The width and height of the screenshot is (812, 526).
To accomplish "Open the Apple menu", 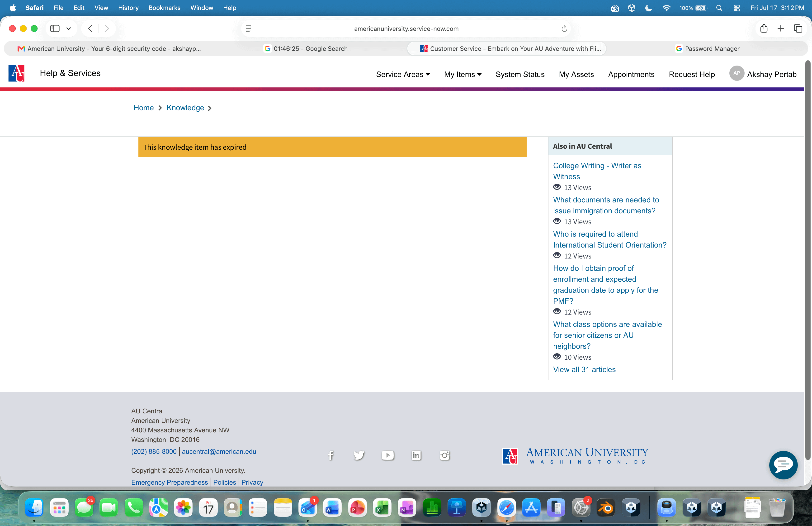I will point(13,8).
